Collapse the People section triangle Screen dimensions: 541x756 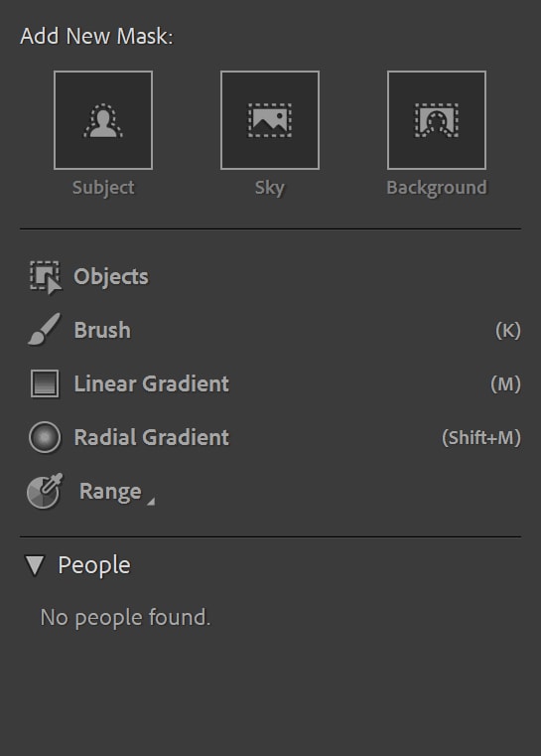point(35,565)
